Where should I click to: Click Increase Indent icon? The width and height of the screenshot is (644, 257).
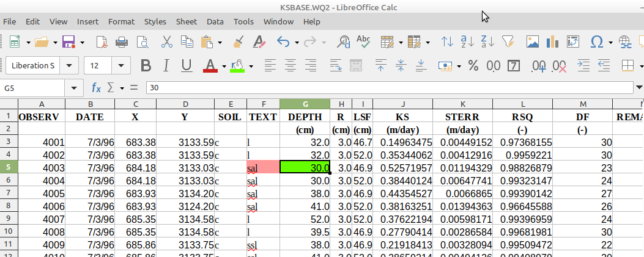pos(583,65)
